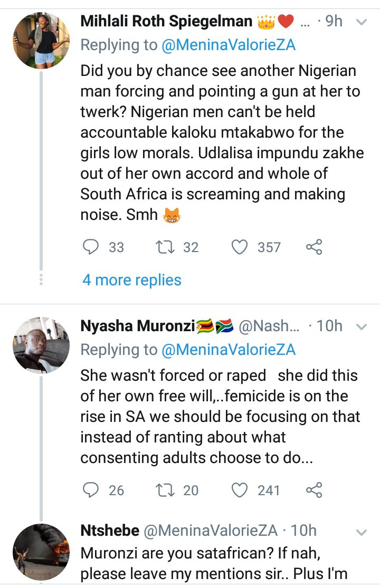Viewport: 380px width, 588px height.
Task: Like Nyasha's tweet with 241 likes
Action: (x=240, y=490)
